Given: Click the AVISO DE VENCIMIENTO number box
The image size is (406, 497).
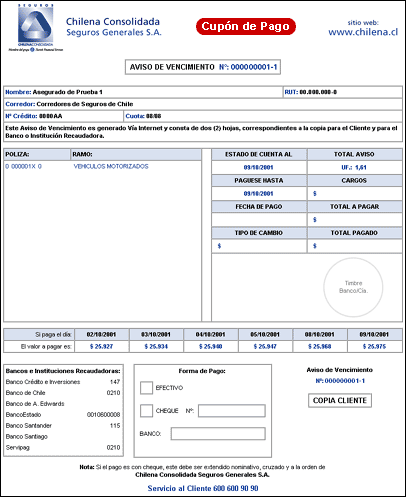Looking at the screenshot, I should (203, 67).
